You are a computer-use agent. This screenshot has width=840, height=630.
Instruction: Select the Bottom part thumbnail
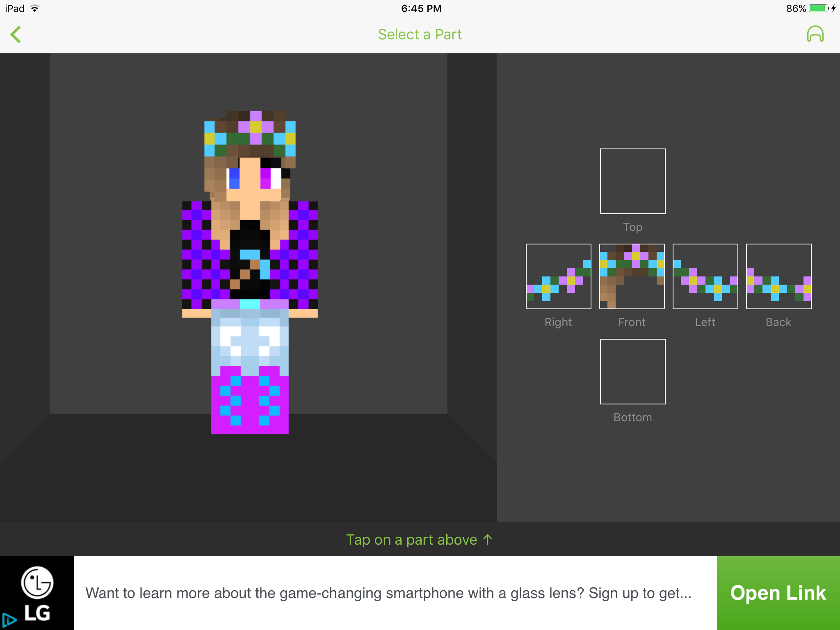tap(632, 372)
